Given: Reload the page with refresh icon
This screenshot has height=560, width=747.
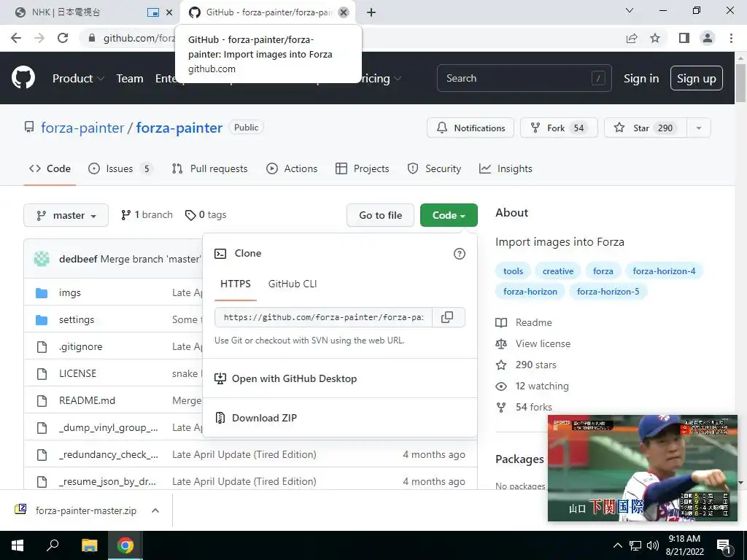Looking at the screenshot, I should tap(63, 38).
